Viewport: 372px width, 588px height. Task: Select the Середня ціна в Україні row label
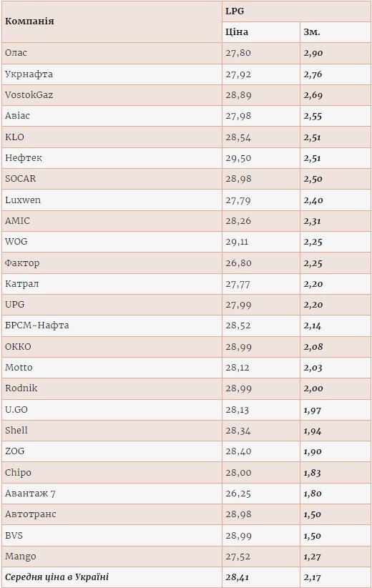[57, 577]
